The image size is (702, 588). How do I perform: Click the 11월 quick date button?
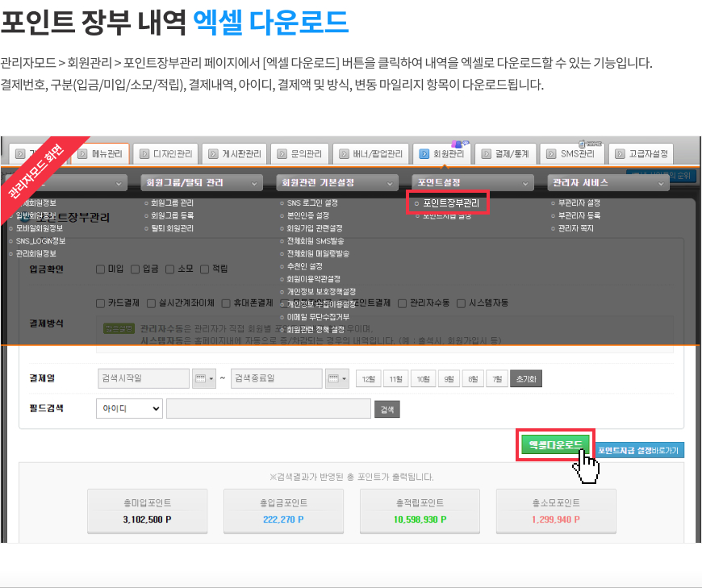395,379
